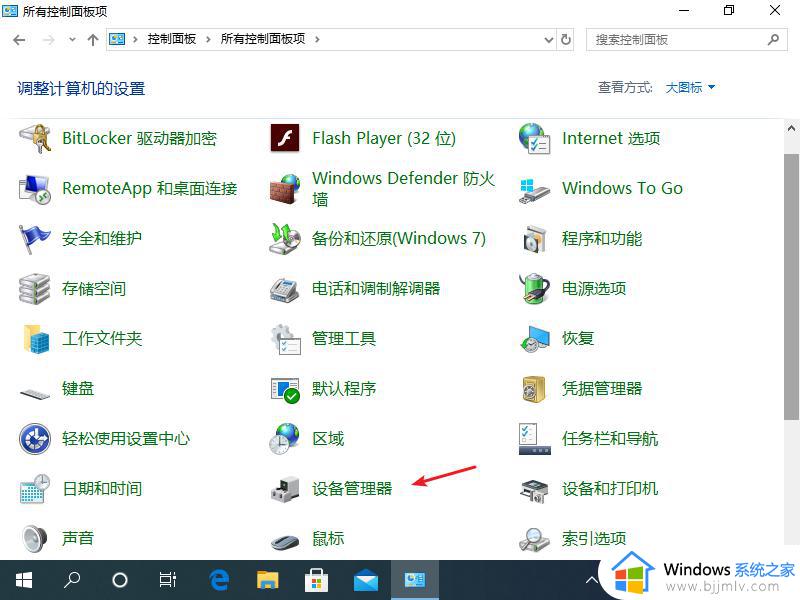Viewport: 800px width, 600px height.
Task: Open the 恢复 recovery icon
Action: pyautogui.click(x=534, y=339)
